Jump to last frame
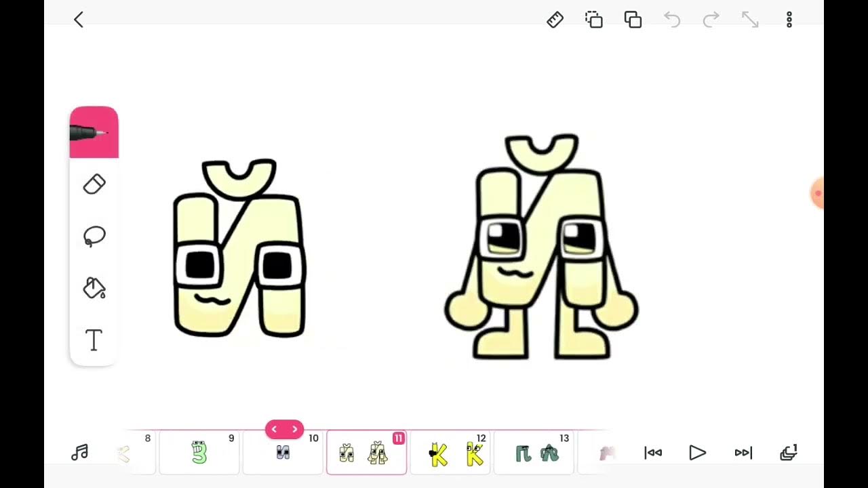The height and width of the screenshot is (488, 868). point(743,453)
